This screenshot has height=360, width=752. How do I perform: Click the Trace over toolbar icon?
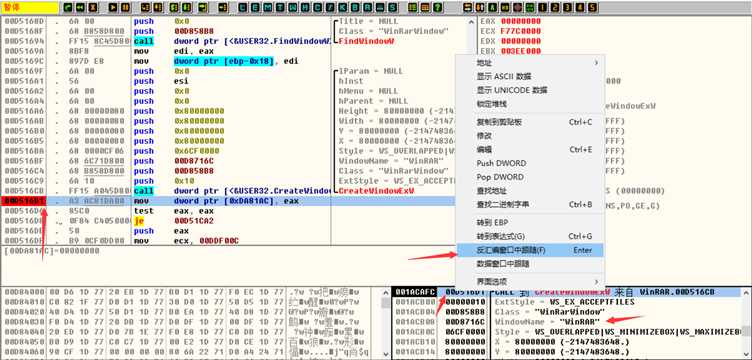coord(187,7)
